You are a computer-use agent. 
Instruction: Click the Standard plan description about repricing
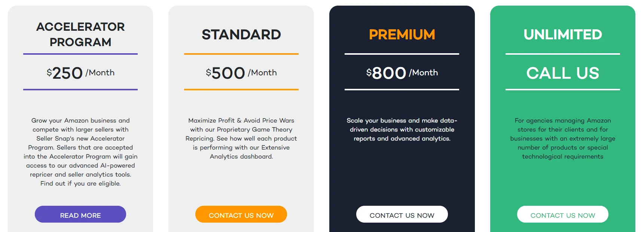tap(241, 138)
